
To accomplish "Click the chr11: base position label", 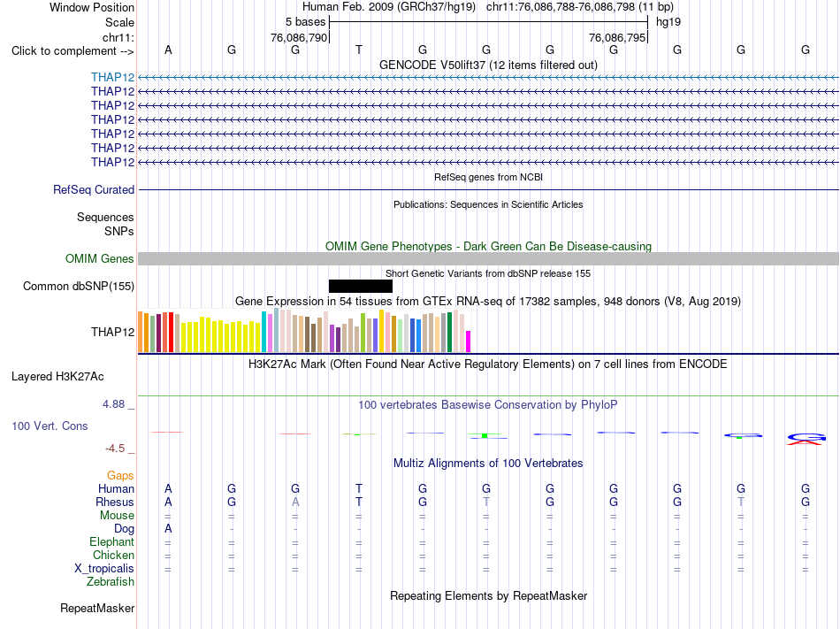I will [118, 37].
